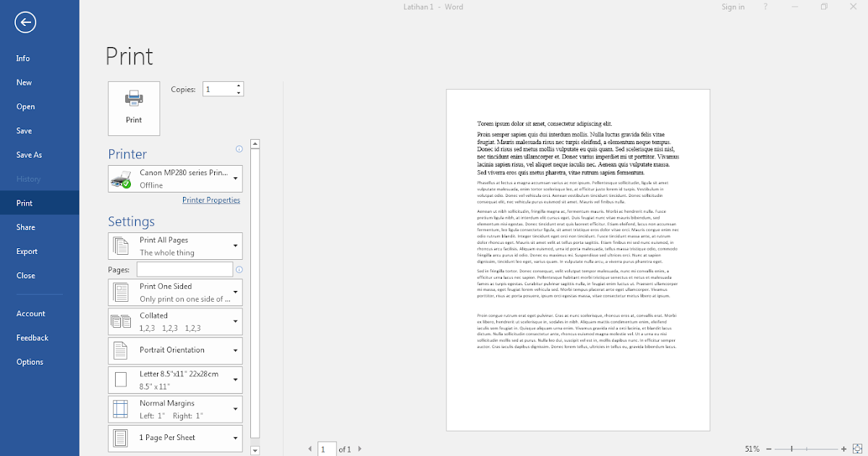The width and height of the screenshot is (868, 456).
Task: Click the Print All Pages settings icon
Action: [x=121, y=245]
